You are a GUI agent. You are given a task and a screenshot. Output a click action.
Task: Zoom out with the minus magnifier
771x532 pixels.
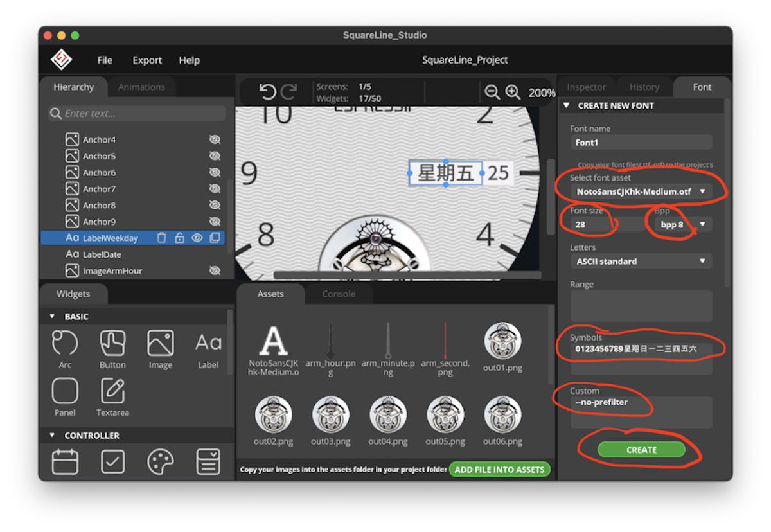tap(492, 93)
